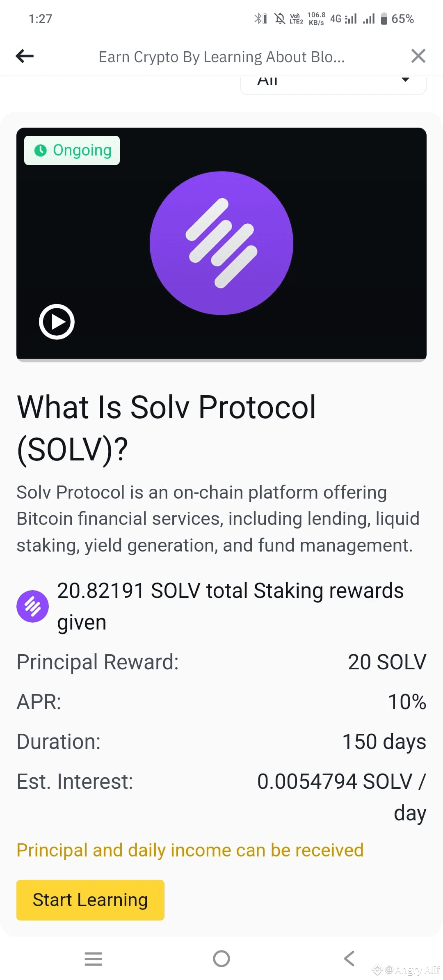Tap the dropdown arrow next to All
The image size is (443, 980).
[405, 80]
